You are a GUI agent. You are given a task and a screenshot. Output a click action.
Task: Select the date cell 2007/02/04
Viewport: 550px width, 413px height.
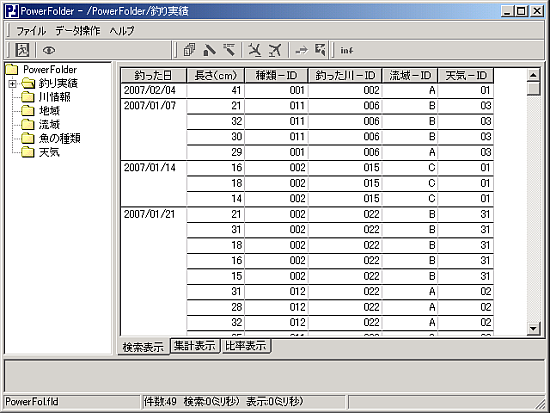[154, 91]
